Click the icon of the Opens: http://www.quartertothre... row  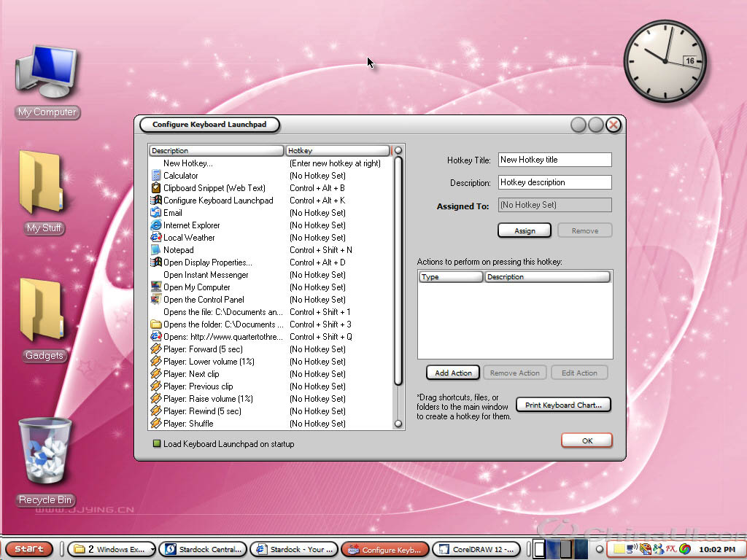point(156,337)
